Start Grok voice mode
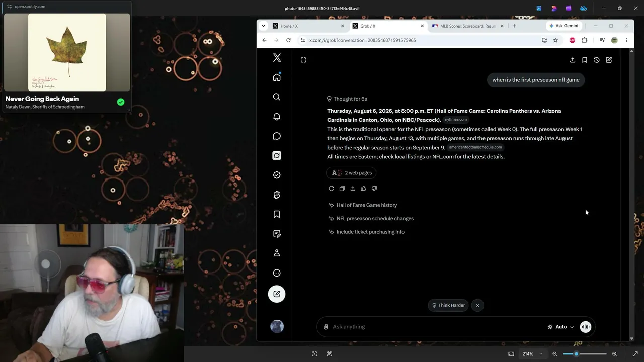644x362 pixels. point(586,327)
